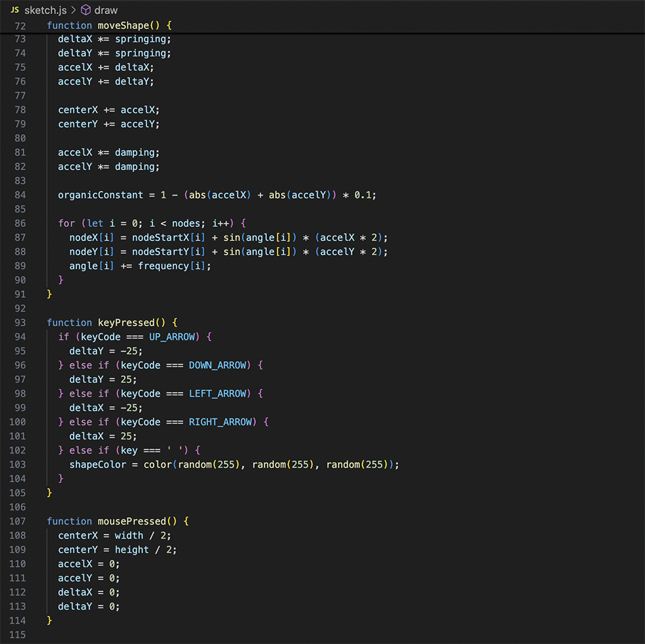
Task: Click the chevron between sketch.js and draw
Action: [x=73, y=10]
